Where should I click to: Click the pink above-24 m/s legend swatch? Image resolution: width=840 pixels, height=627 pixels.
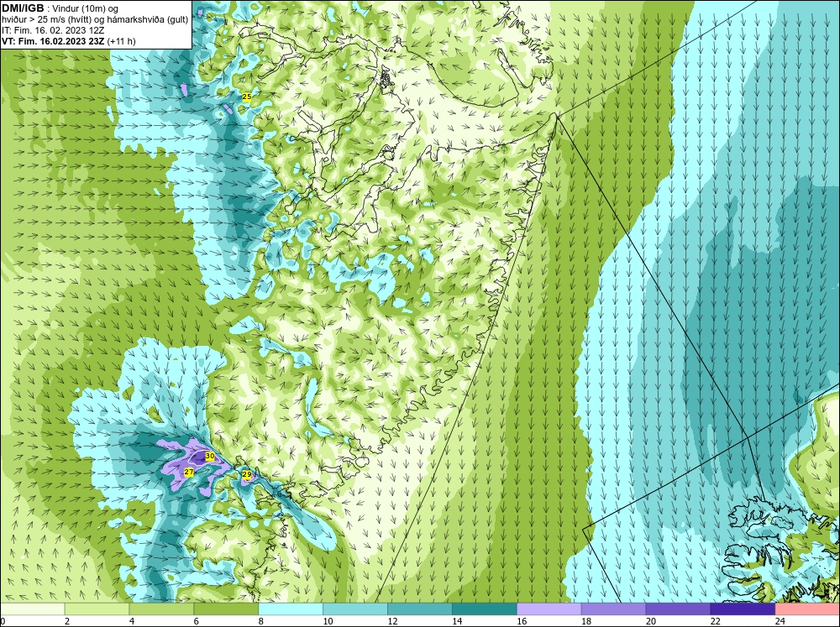tap(807, 609)
